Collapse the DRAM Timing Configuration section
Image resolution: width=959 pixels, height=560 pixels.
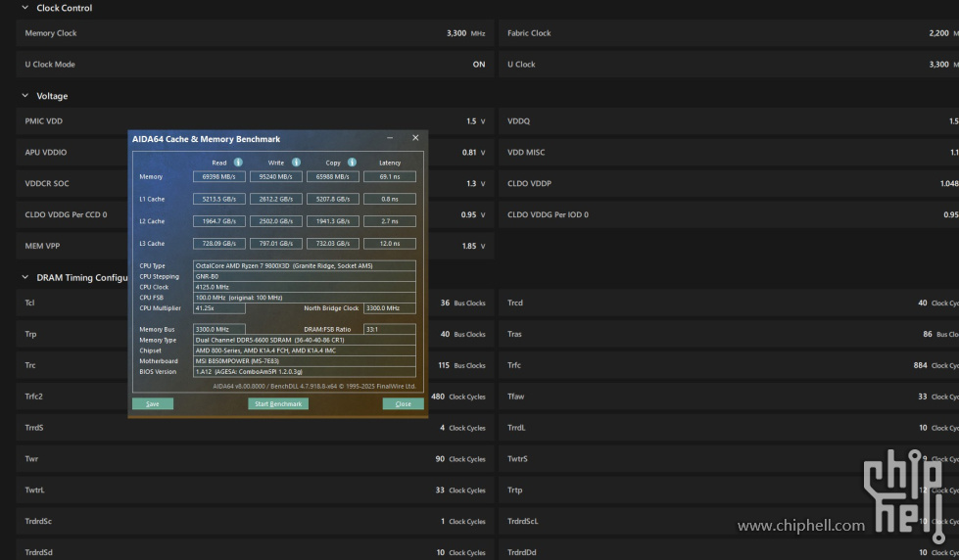(x=25, y=277)
